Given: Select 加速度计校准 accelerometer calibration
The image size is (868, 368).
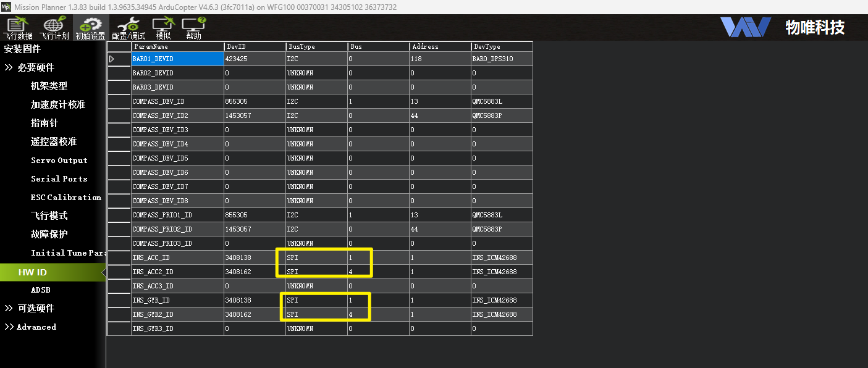Looking at the screenshot, I should pos(58,104).
